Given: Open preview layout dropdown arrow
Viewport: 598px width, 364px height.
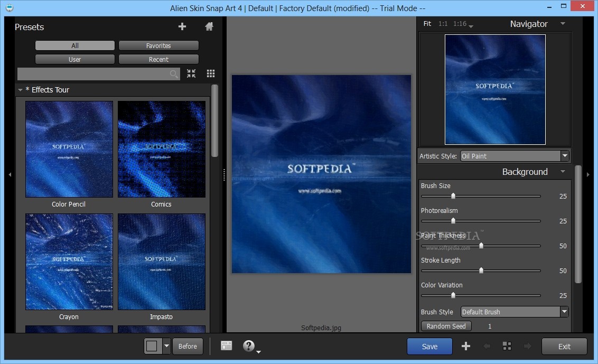Looking at the screenshot, I should tap(166, 346).
